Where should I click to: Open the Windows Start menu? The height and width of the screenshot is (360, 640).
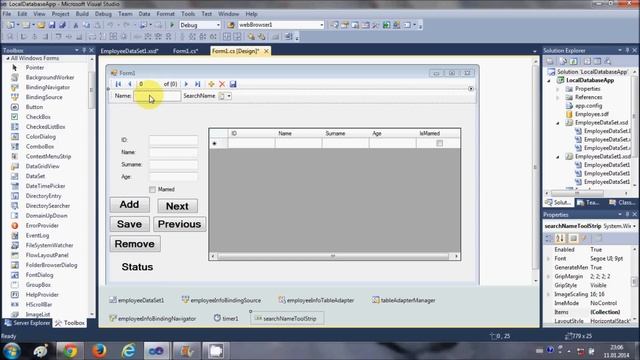pyautogui.click(x=11, y=351)
